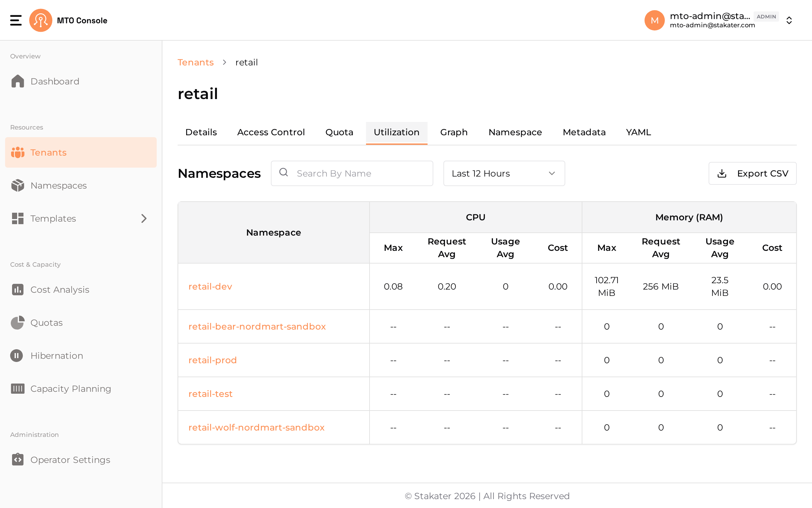Focus the Search By Name field
The image size is (812, 508).
[352, 173]
